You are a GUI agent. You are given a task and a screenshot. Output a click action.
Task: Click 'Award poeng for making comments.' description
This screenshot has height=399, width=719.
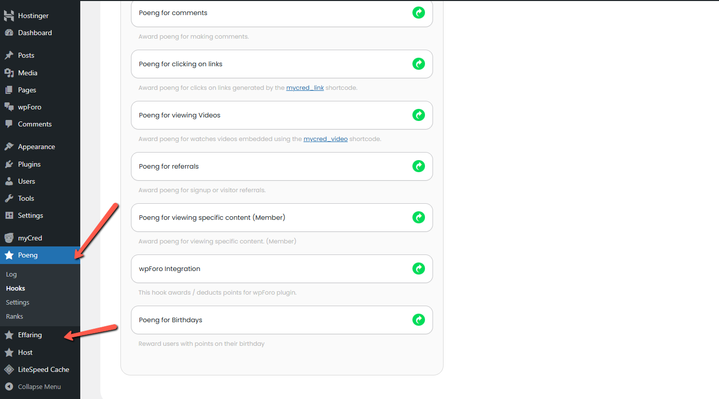tap(194, 37)
